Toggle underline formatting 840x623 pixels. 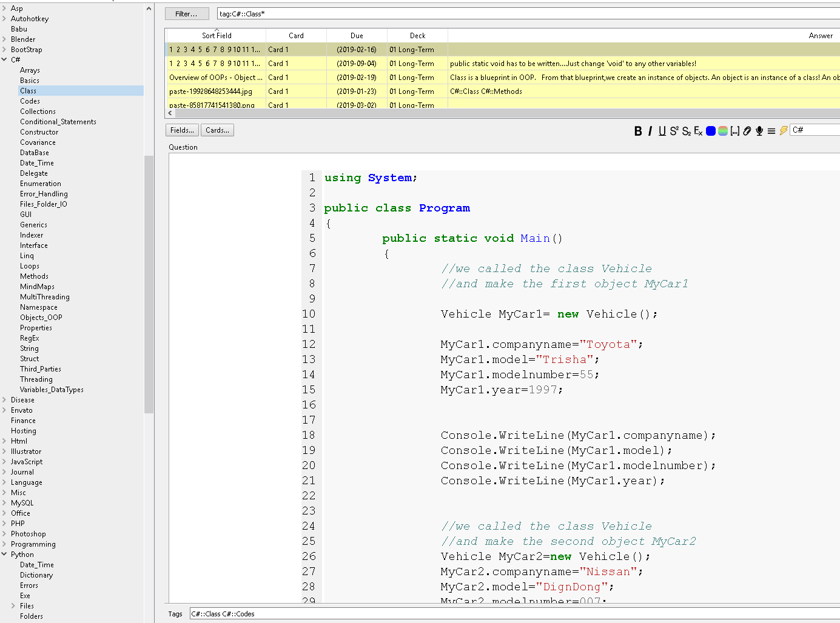pos(662,130)
